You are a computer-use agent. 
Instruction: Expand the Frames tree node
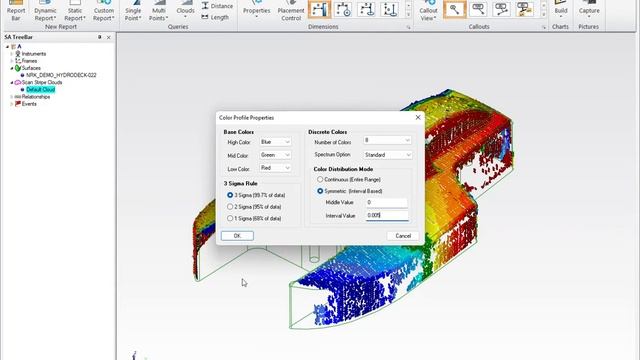point(11,61)
